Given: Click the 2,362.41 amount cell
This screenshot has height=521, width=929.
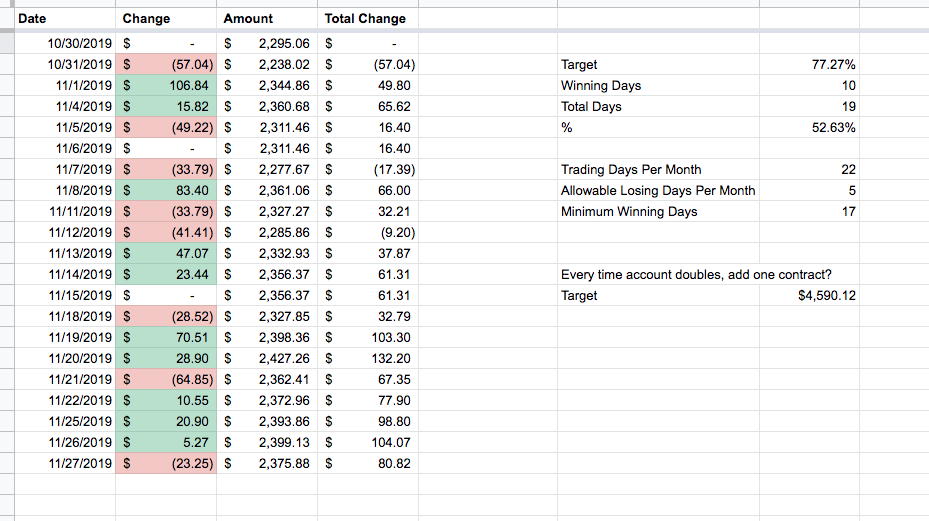Looking at the screenshot, I should click(267, 379).
